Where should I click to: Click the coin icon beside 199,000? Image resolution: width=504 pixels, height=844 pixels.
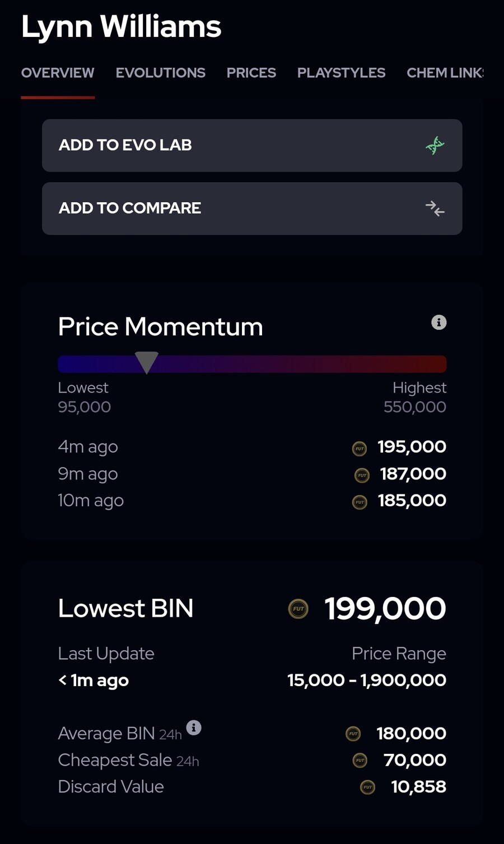(x=298, y=609)
